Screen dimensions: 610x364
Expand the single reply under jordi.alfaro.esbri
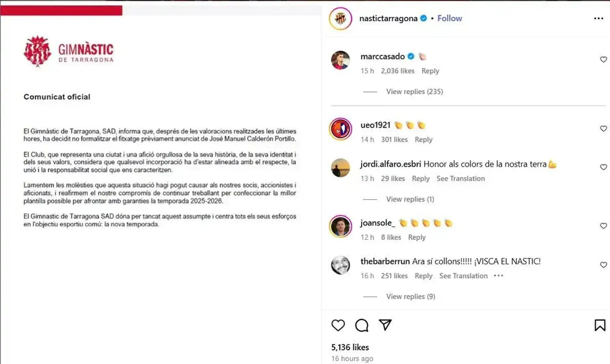410,199
